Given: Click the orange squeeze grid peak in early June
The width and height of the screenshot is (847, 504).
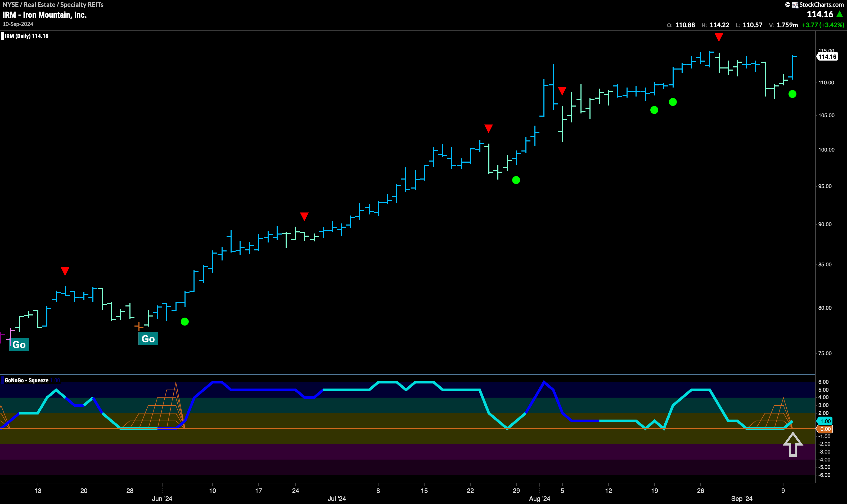Looking at the screenshot, I should click(176, 383).
